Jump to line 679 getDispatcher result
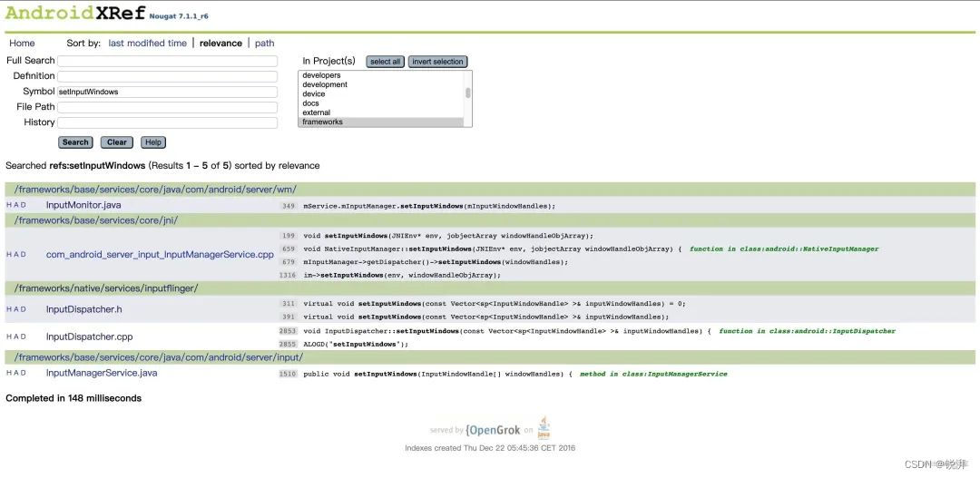This screenshot has width=980, height=478. click(289, 262)
